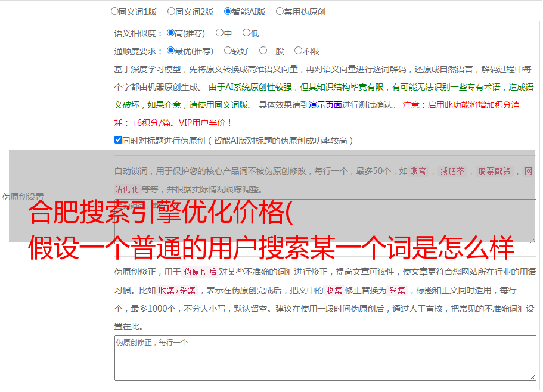The width and height of the screenshot is (543, 392).
Task: Click the 燕窝 example tag
Action: (418, 171)
